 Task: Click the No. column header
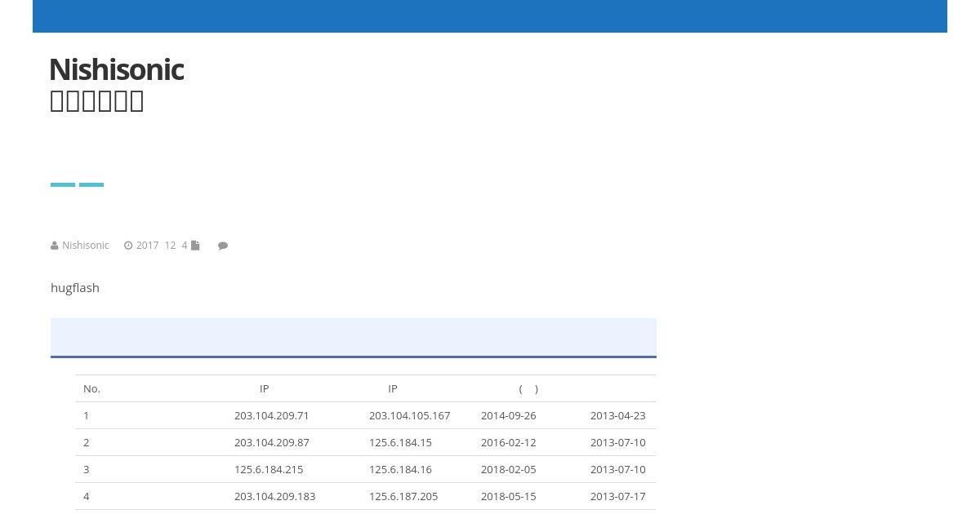coord(91,389)
